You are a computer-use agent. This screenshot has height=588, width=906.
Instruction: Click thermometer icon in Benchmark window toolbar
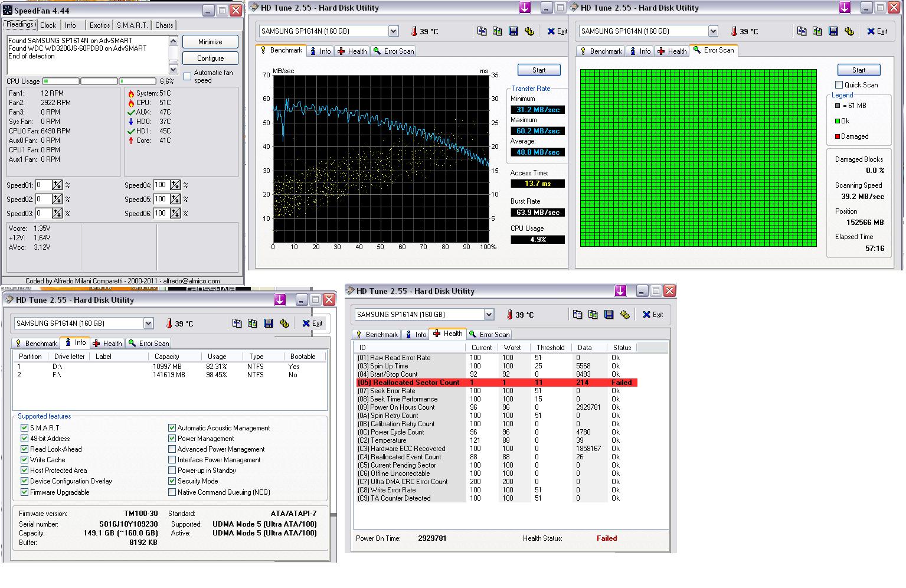(414, 31)
